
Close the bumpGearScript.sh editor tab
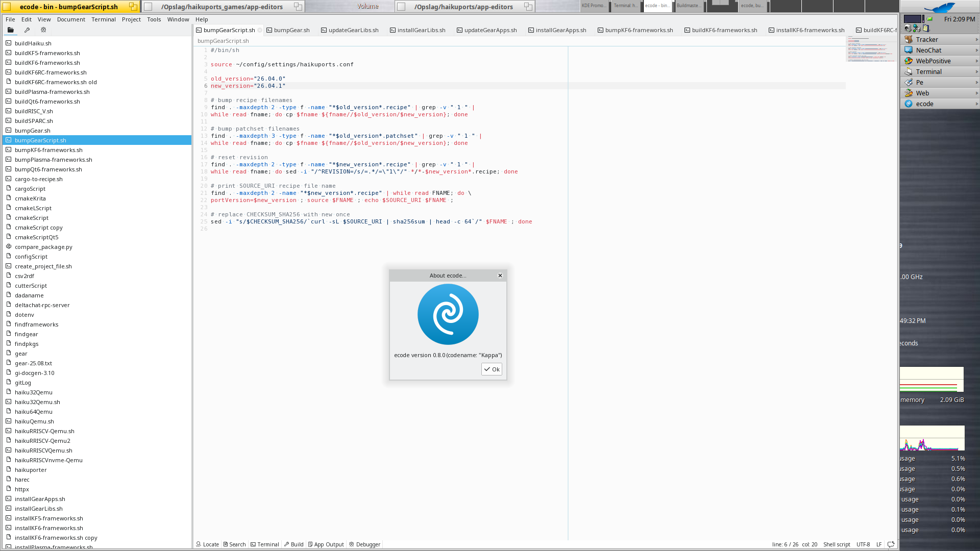(x=260, y=30)
